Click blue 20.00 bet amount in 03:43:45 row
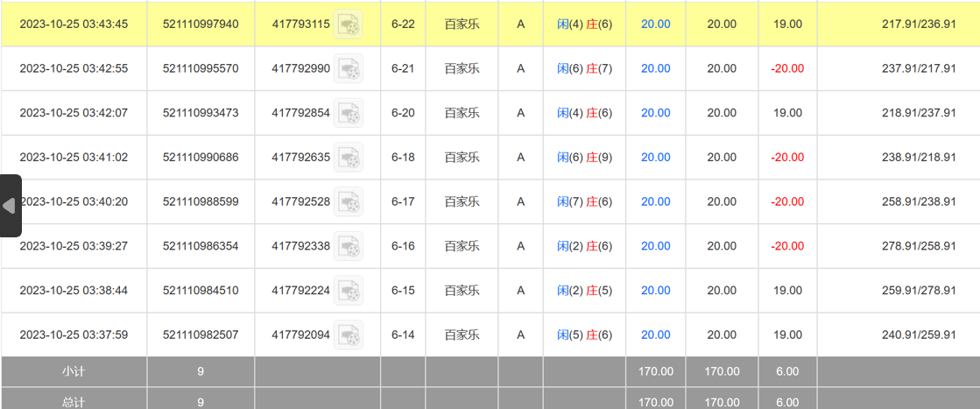 [x=655, y=25]
